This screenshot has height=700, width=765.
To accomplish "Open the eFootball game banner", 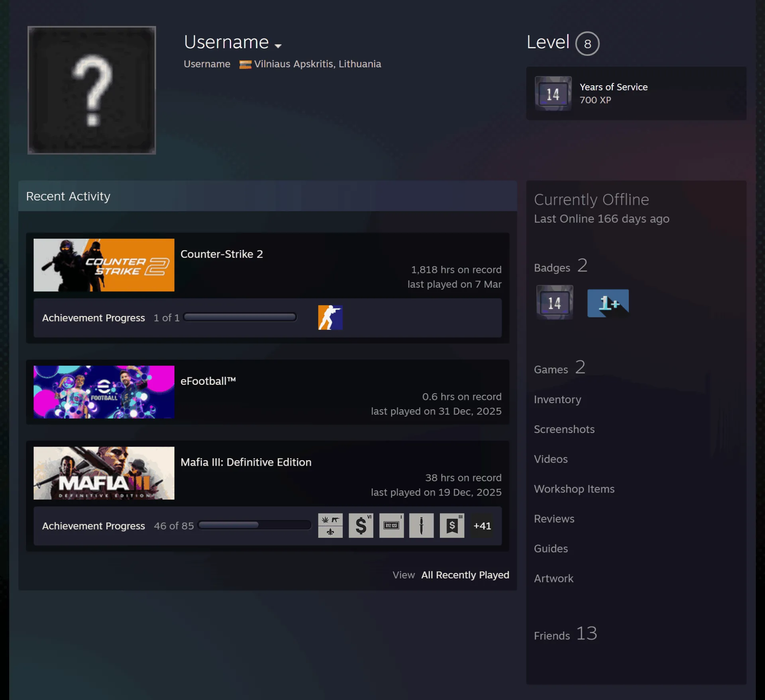I will click(104, 392).
